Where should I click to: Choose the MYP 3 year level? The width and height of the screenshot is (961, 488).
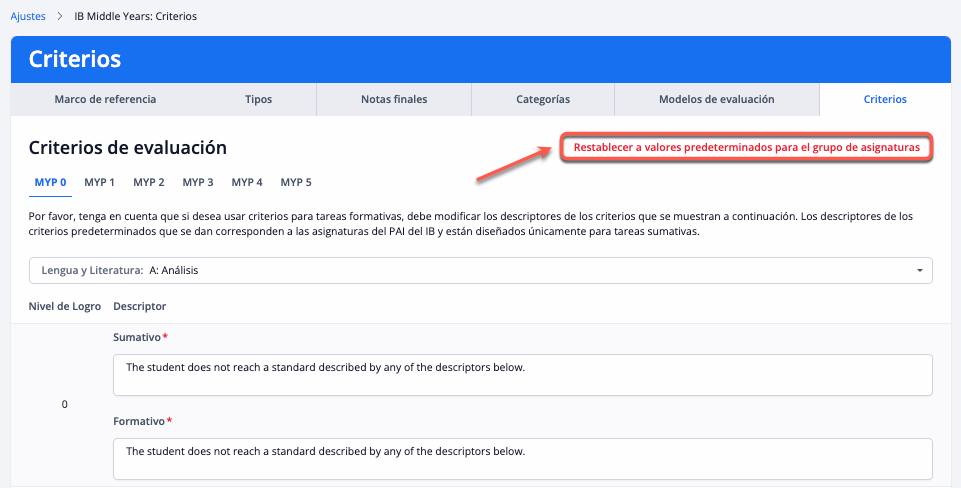[198, 183]
